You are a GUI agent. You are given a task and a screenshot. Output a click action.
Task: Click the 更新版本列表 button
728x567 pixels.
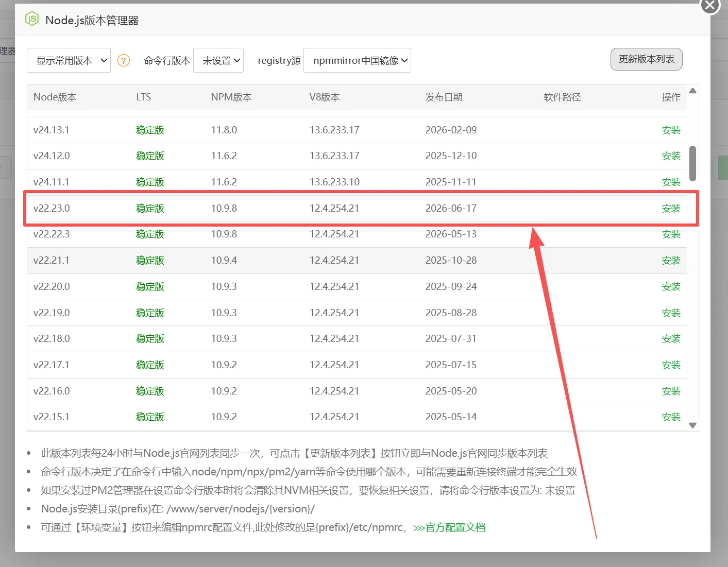click(647, 59)
